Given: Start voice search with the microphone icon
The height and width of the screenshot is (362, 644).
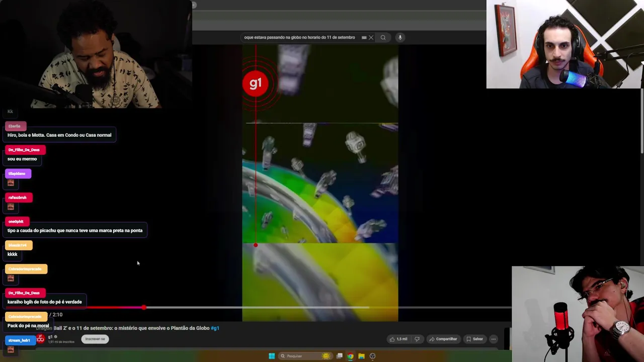Looking at the screenshot, I should click(400, 37).
